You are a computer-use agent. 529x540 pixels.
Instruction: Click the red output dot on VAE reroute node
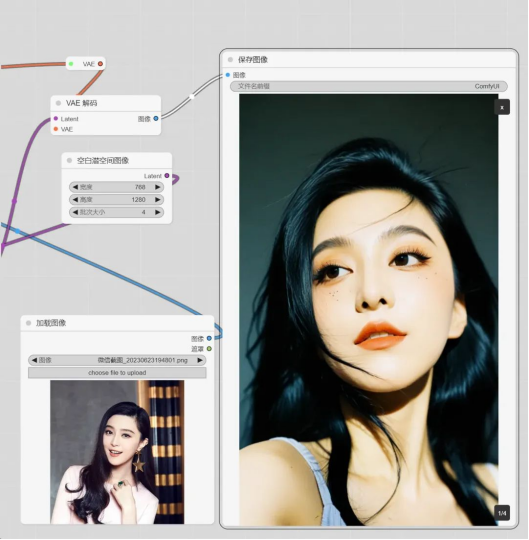[x=100, y=64]
